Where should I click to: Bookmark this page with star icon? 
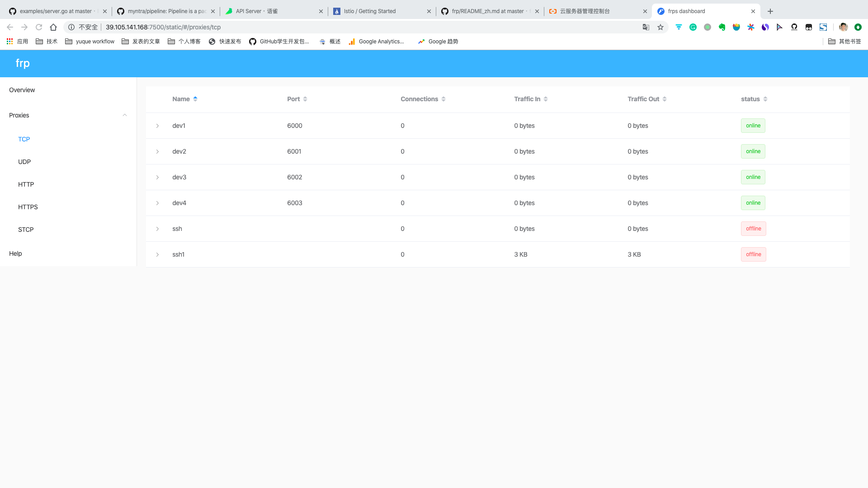660,27
